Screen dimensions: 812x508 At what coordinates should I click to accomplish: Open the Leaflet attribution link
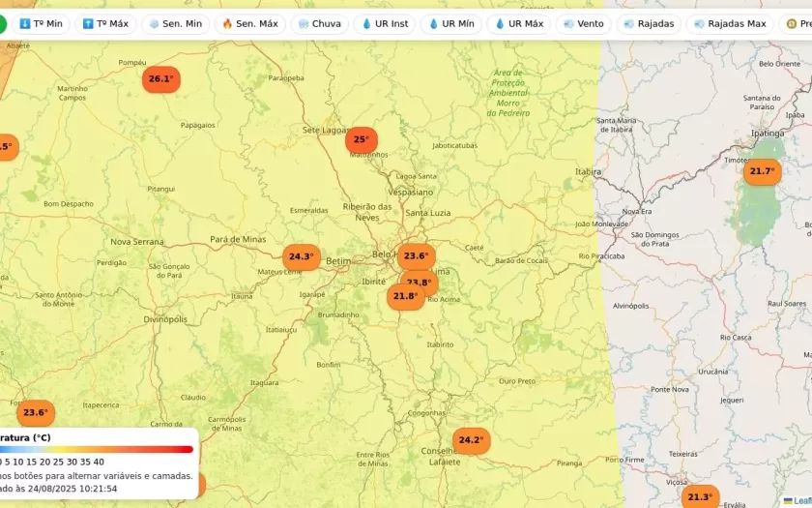800,500
